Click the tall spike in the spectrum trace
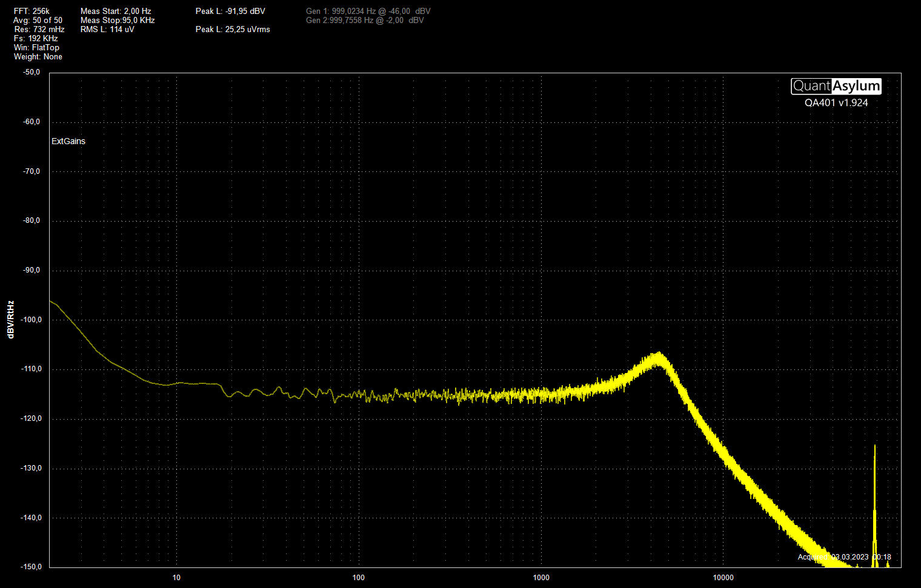 pyautogui.click(x=874, y=506)
